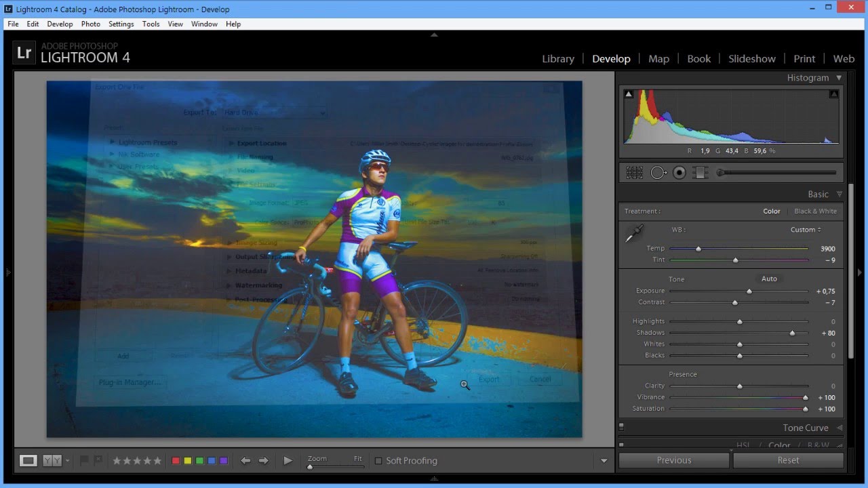Select the Graduated Filter tool

click(701, 173)
